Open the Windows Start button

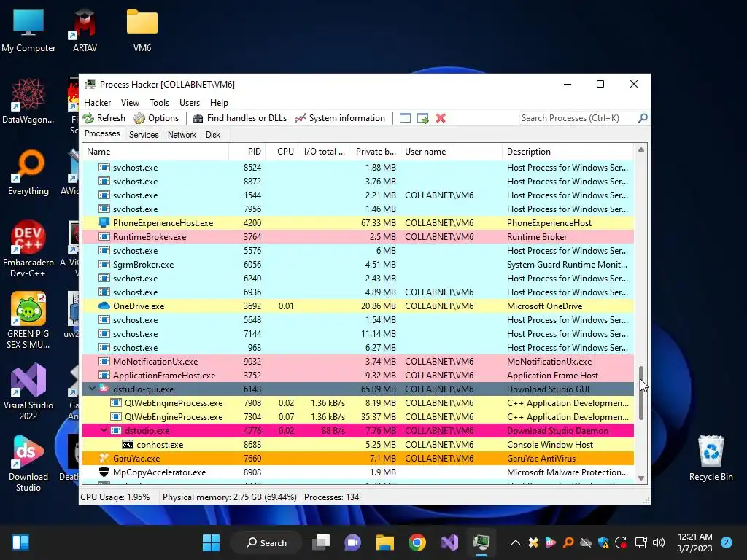(x=211, y=542)
